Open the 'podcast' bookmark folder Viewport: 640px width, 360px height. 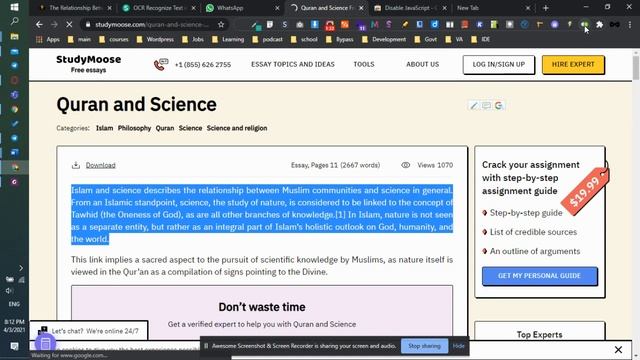click(268, 39)
